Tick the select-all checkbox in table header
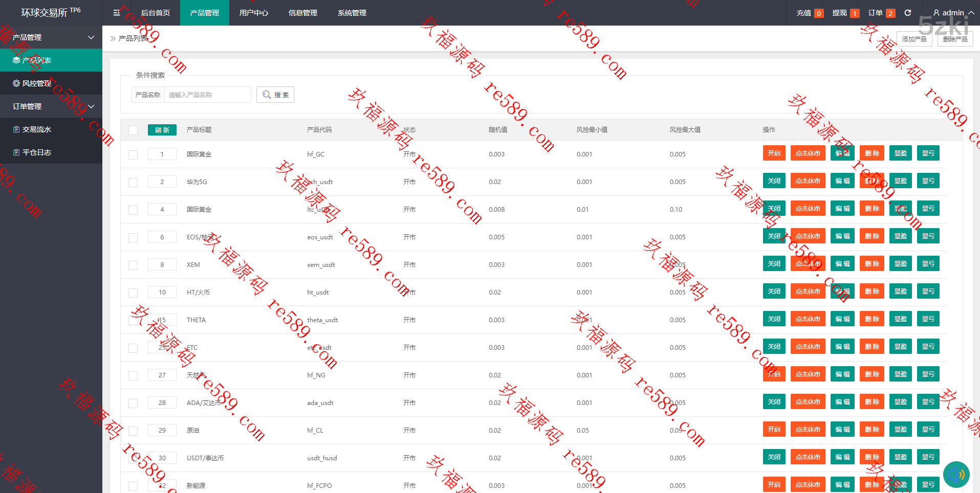The height and width of the screenshot is (493, 980). pos(133,130)
